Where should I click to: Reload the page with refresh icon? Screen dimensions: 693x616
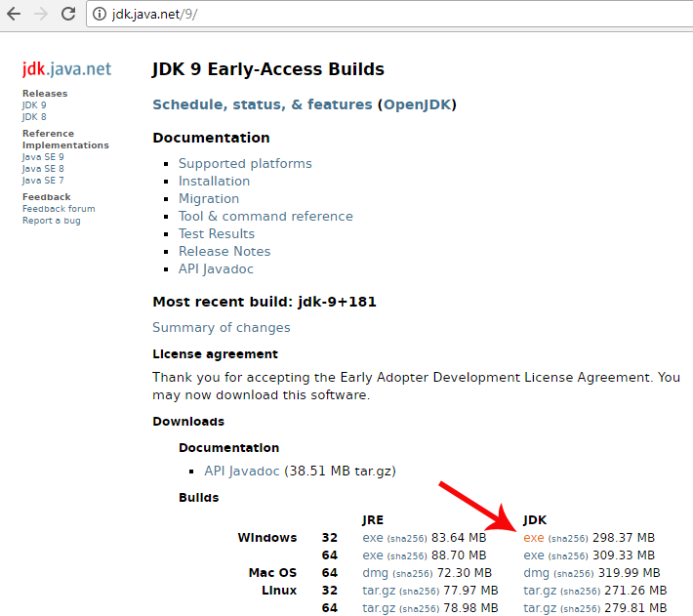tap(68, 14)
